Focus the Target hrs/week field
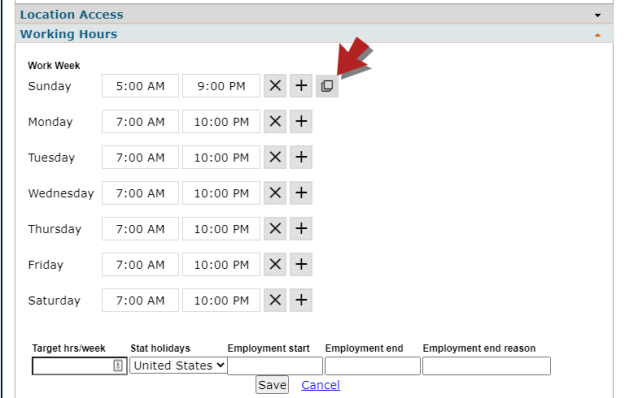 79,366
